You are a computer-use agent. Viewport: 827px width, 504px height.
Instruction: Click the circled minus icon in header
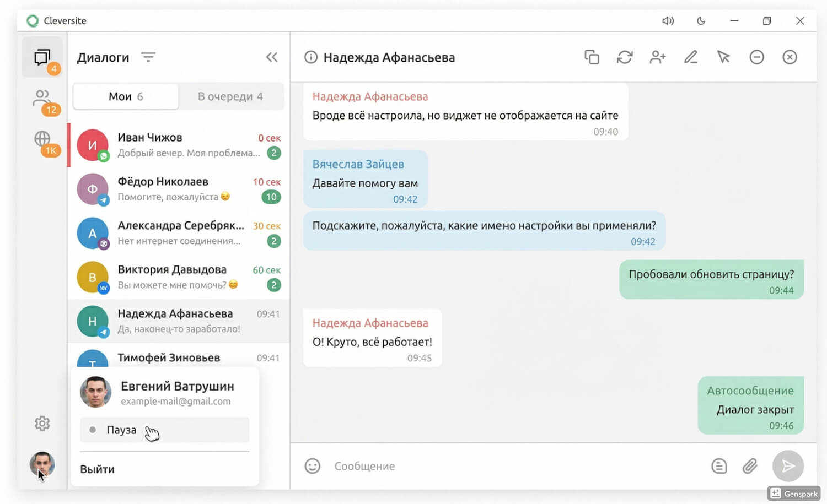click(756, 57)
